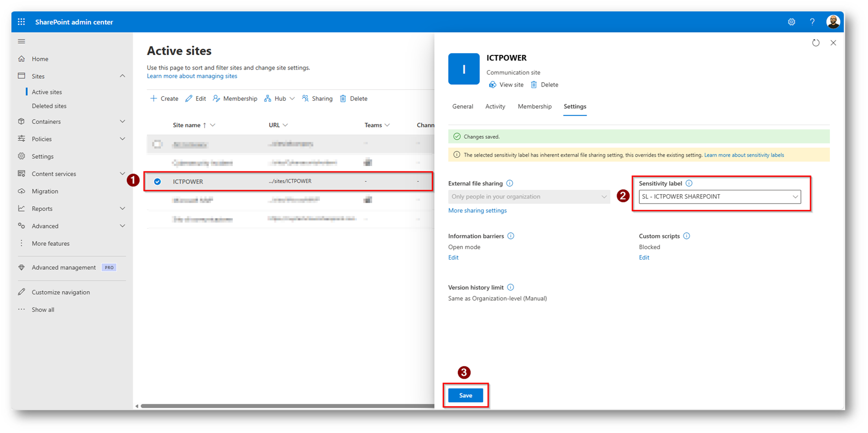Open the user profile avatar
868x433 pixels.
pos(833,22)
